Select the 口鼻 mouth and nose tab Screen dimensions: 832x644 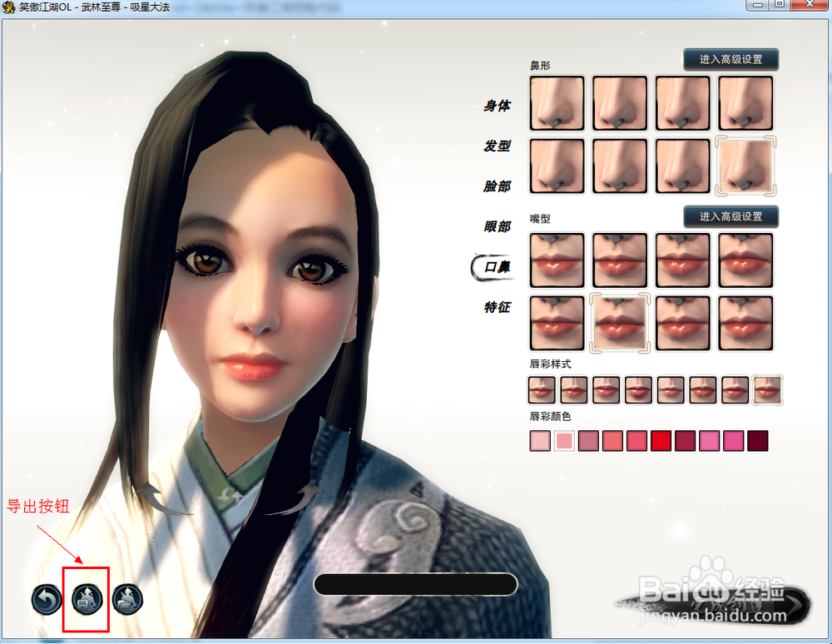[x=493, y=267]
